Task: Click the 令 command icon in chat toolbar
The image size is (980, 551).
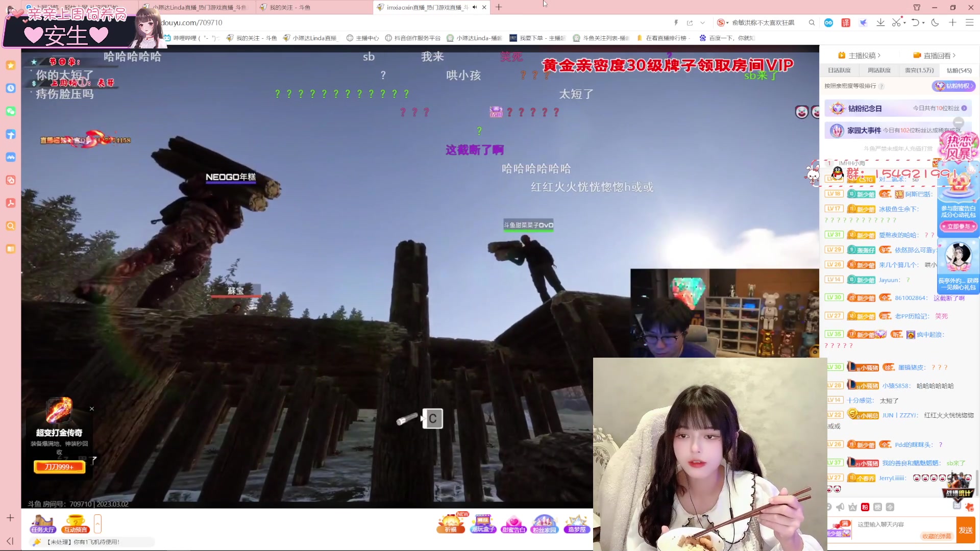Action: (890, 507)
